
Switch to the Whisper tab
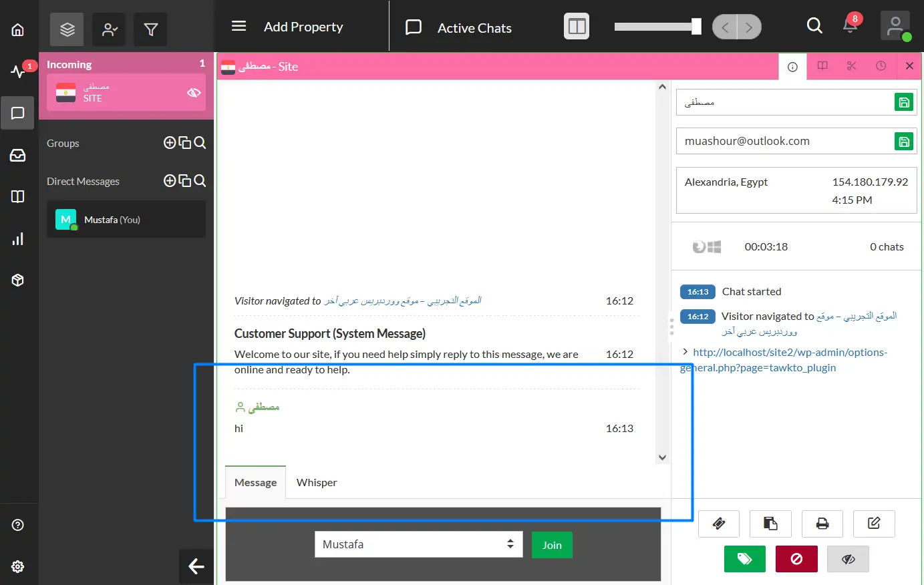point(317,482)
